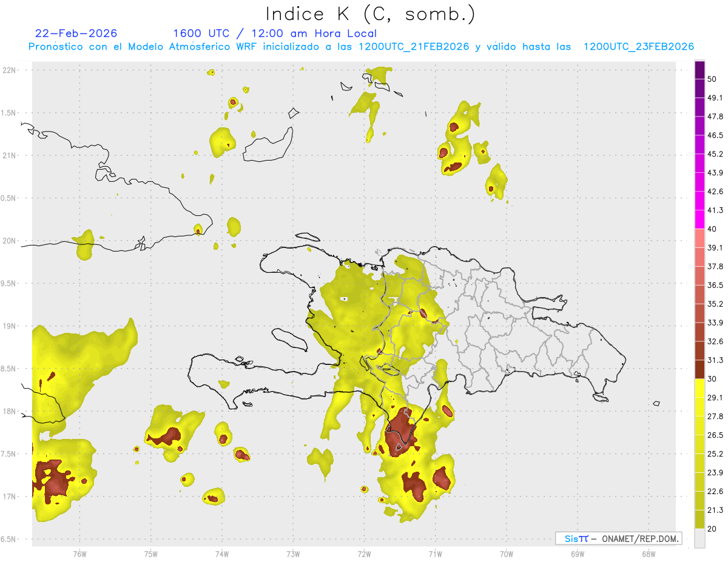728x562 pixels.
Task: Click the salmon color bar segment between 39.1 and 40
Action: coord(699,238)
